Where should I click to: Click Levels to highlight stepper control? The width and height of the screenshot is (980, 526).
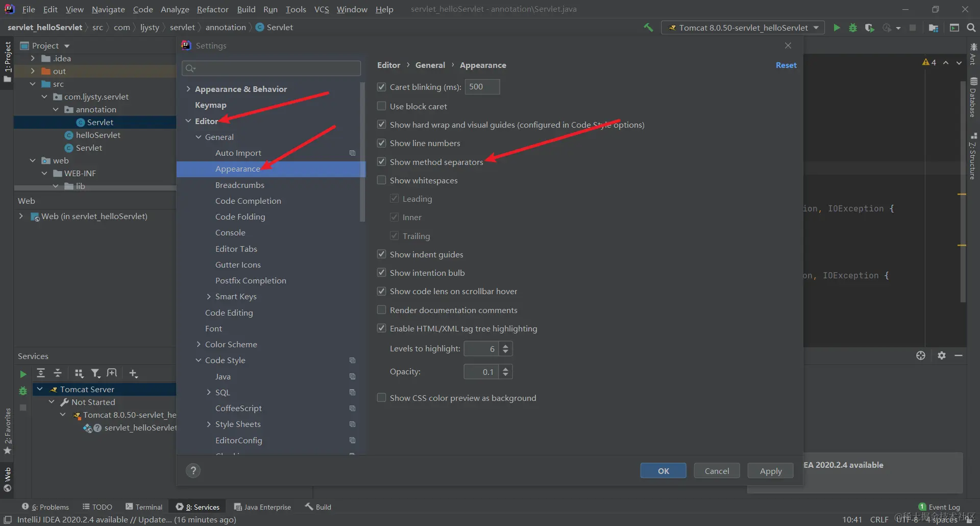click(505, 348)
